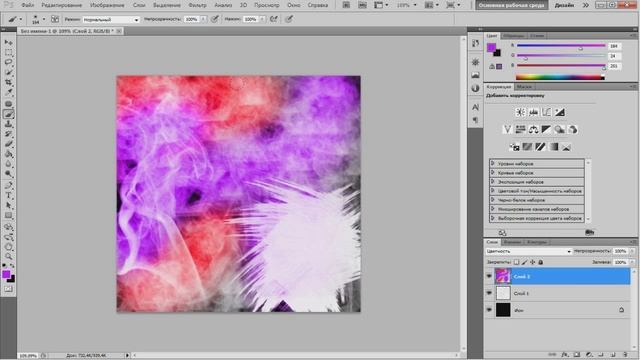This screenshot has width=640, height=360.
Task: Open the Редактирование menu
Action: [62, 5]
